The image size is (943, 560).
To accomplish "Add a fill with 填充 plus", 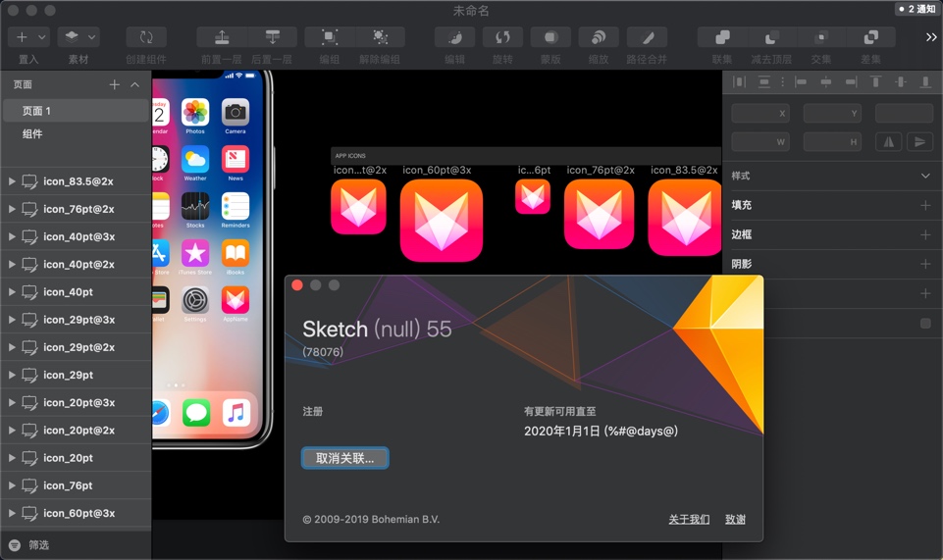I will pyautogui.click(x=925, y=205).
